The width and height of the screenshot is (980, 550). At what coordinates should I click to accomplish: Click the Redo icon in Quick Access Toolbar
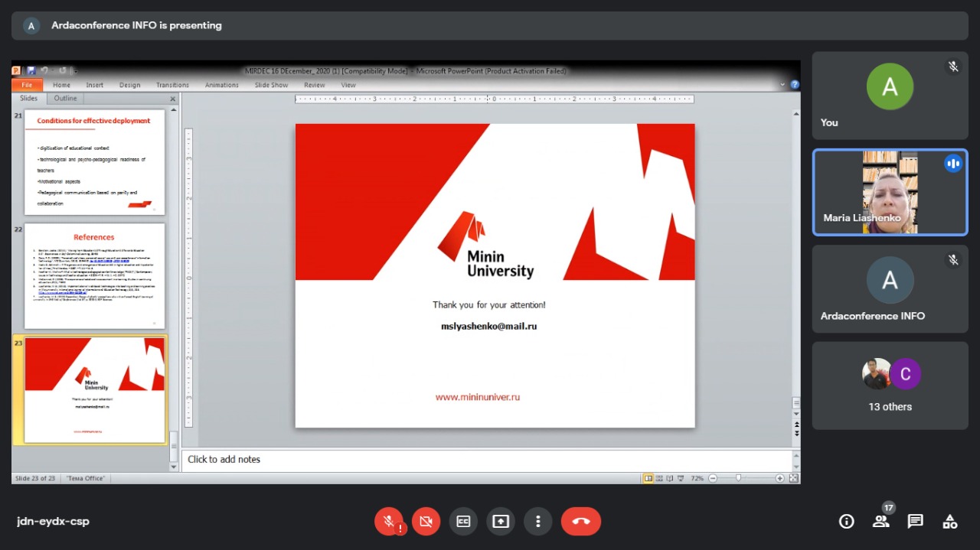(62, 71)
